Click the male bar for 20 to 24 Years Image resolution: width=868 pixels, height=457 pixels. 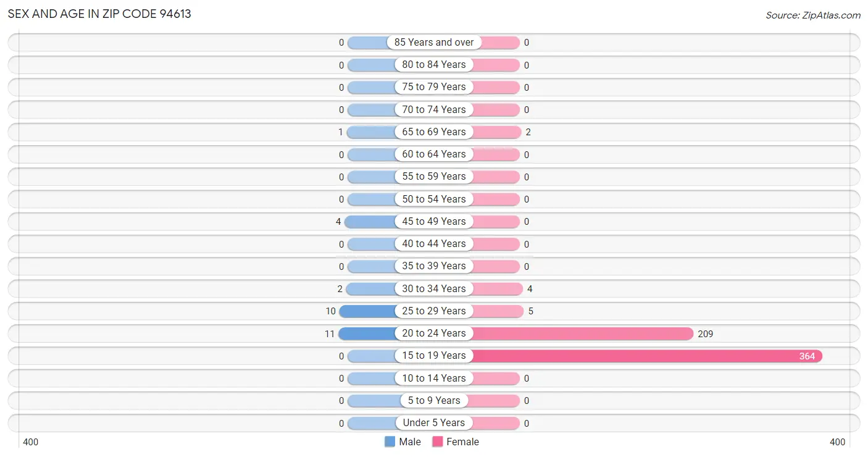[368, 333]
